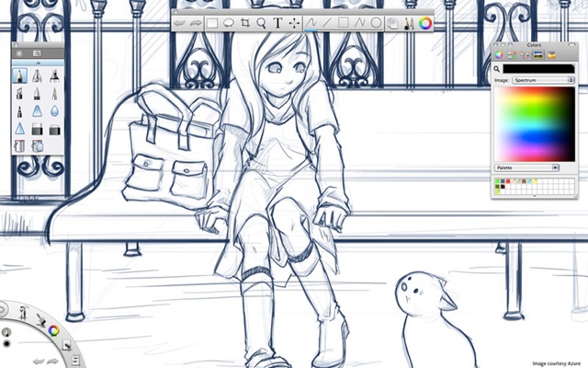Screen dimensions: 588x368
Task: Select the Pencil brush in brush palette
Action: point(20,76)
